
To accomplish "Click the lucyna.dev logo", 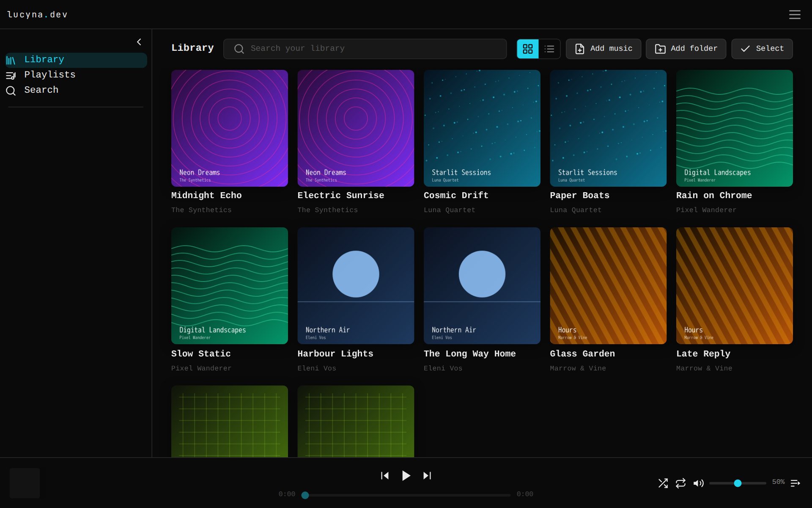I will click(x=37, y=14).
